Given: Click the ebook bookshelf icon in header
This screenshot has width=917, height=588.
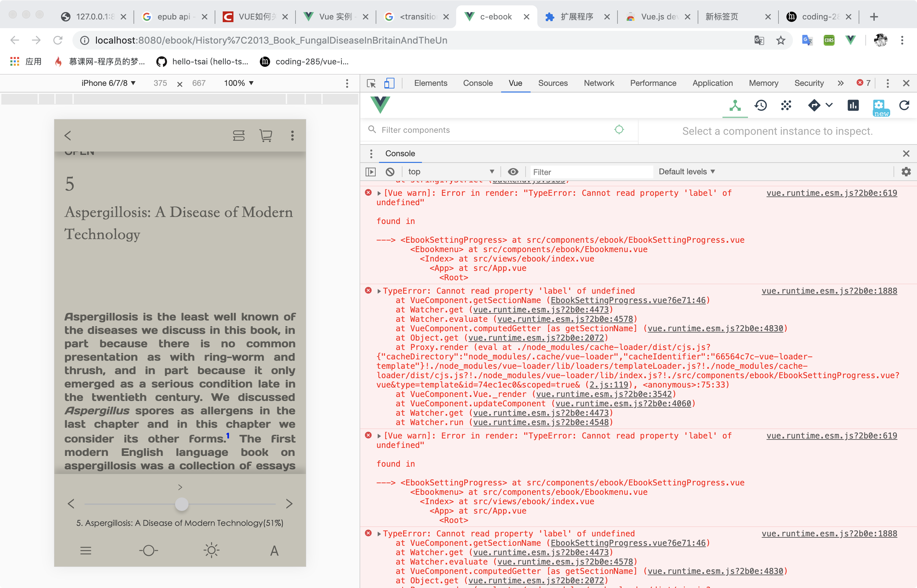Looking at the screenshot, I should point(239,135).
